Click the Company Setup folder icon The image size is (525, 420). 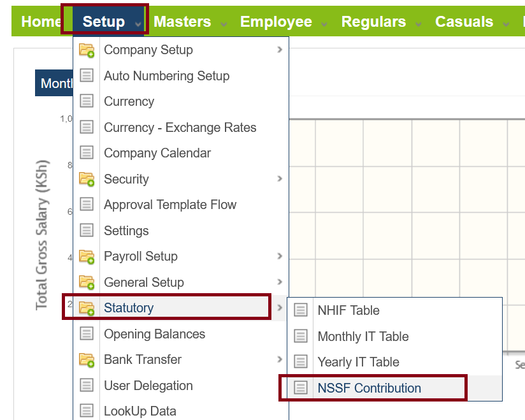87,50
